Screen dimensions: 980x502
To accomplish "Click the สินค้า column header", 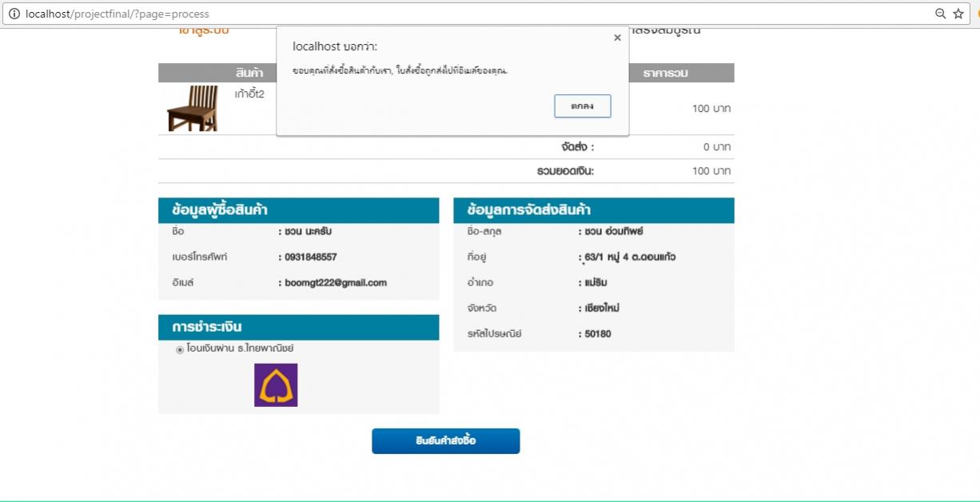I will 249,74.
